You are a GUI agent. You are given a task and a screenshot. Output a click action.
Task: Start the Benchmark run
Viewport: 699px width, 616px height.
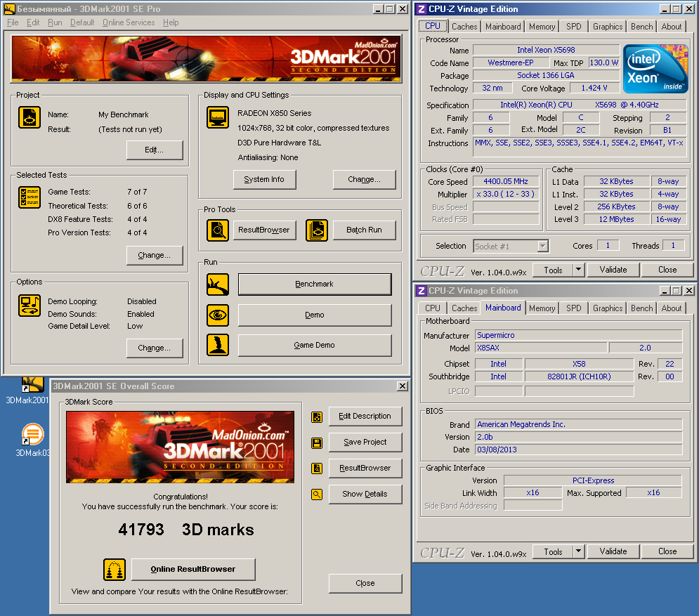click(x=315, y=284)
